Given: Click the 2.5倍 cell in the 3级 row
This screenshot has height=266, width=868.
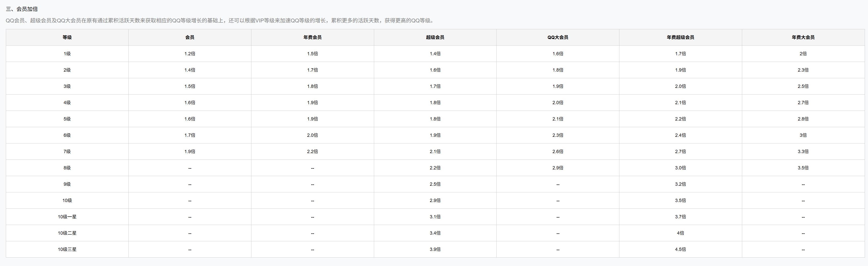Looking at the screenshot, I should [803, 86].
